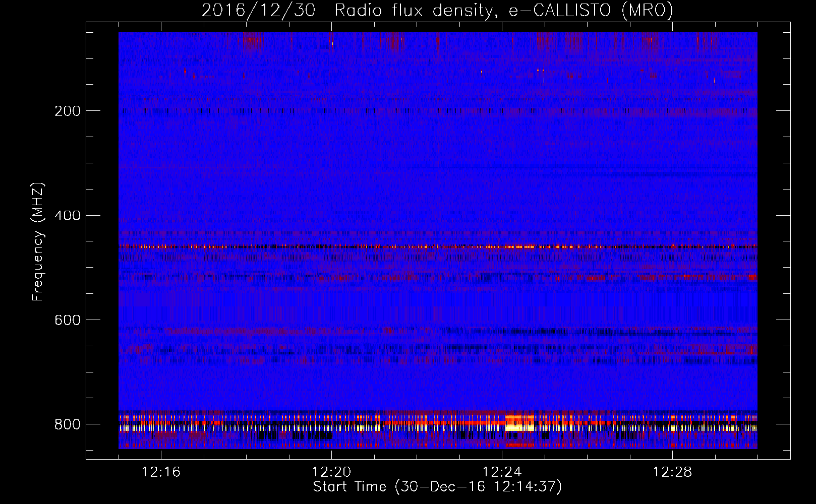Click the 12:16 time tick label
Viewport: 816px width, 504px height.
click(x=161, y=472)
